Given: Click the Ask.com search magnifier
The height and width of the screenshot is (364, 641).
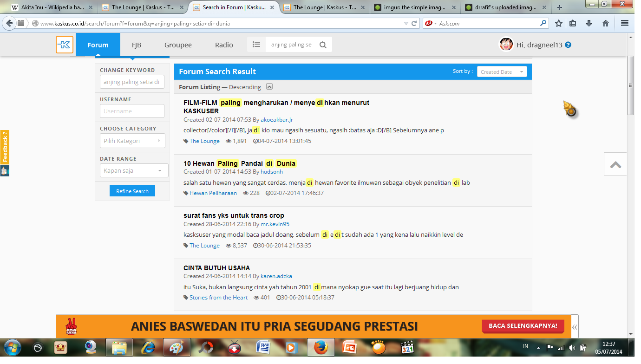Looking at the screenshot, I should [543, 23].
